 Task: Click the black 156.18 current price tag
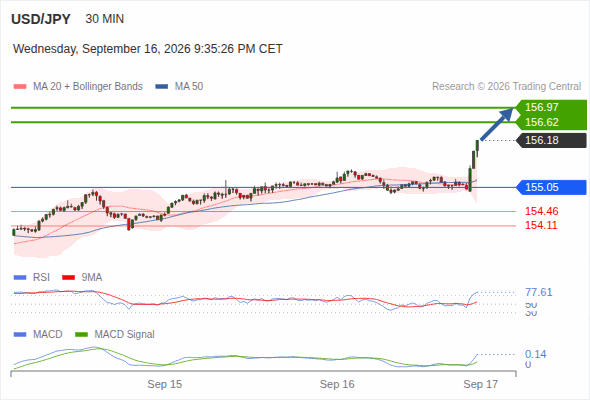tap(552, 140)
